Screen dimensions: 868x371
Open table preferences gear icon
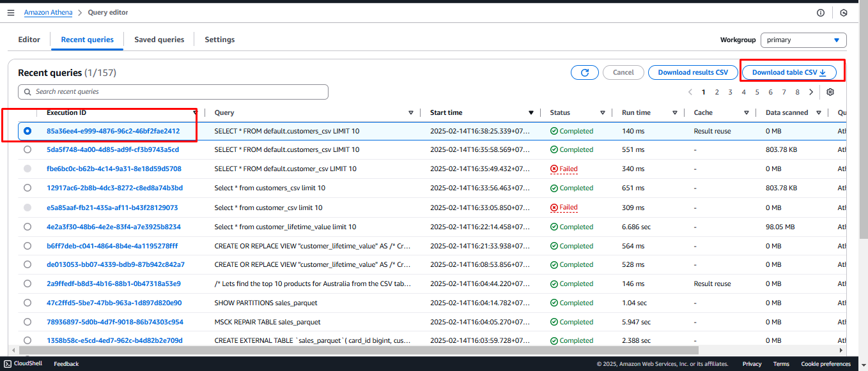pos(830,92)
